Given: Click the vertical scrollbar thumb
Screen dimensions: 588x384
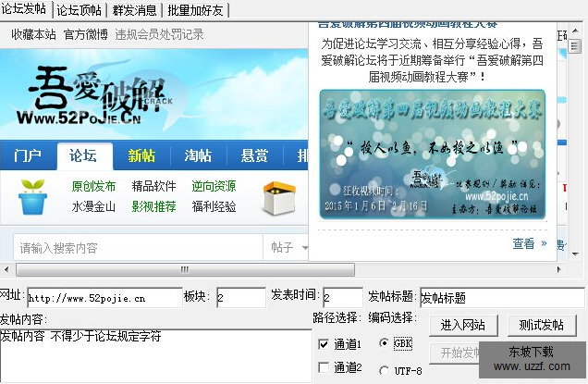Looking at the screenshot, I should coord(575,46).
